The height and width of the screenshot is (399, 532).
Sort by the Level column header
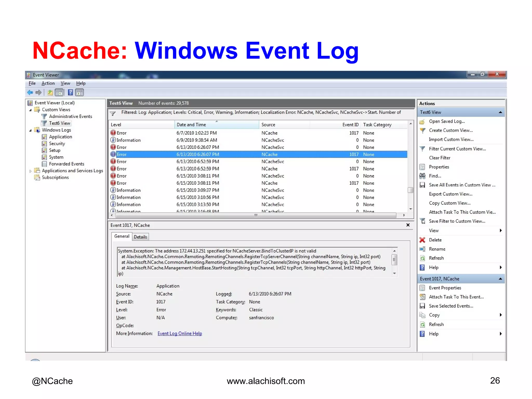(142, 125)
